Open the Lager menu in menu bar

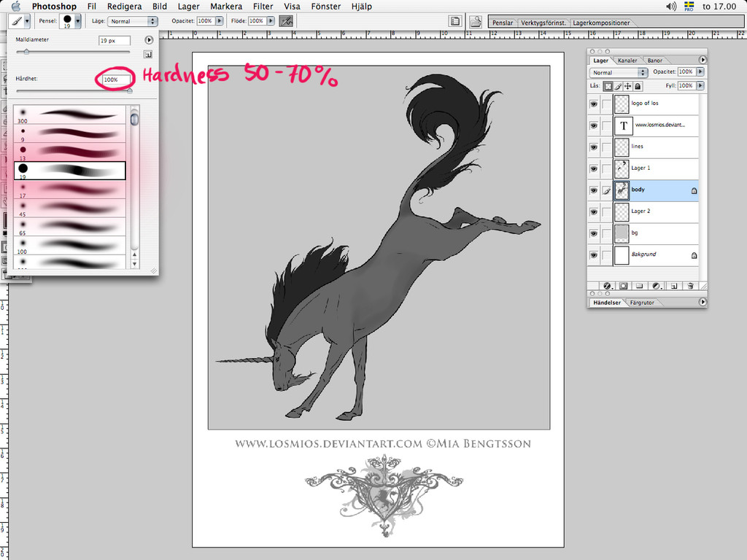(x=188, y=6)
